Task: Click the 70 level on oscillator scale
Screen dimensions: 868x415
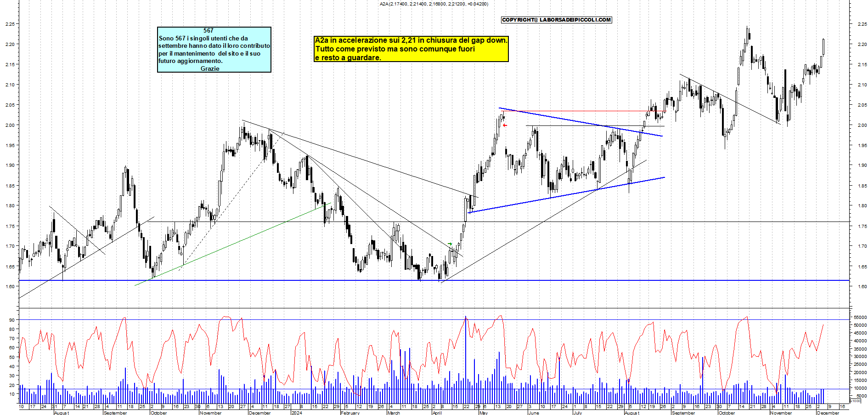Action: coord(11,338)
